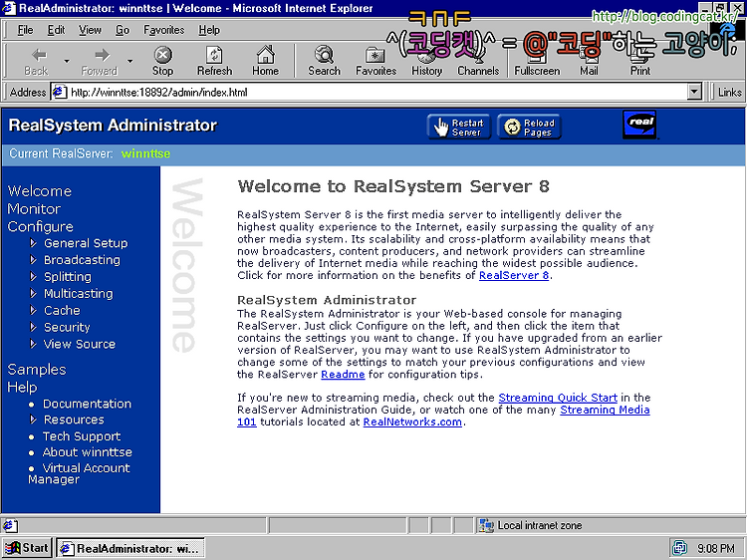Open the Go menu

[123, 30]
